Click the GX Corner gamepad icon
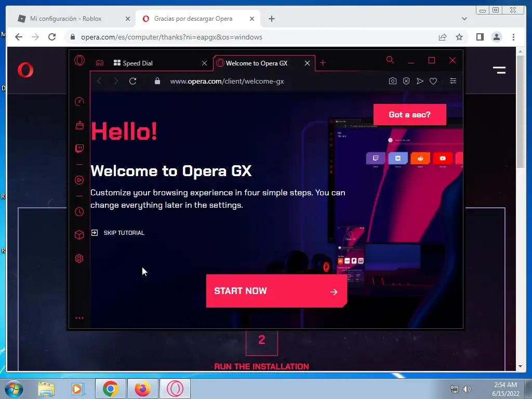 (99, 63)
